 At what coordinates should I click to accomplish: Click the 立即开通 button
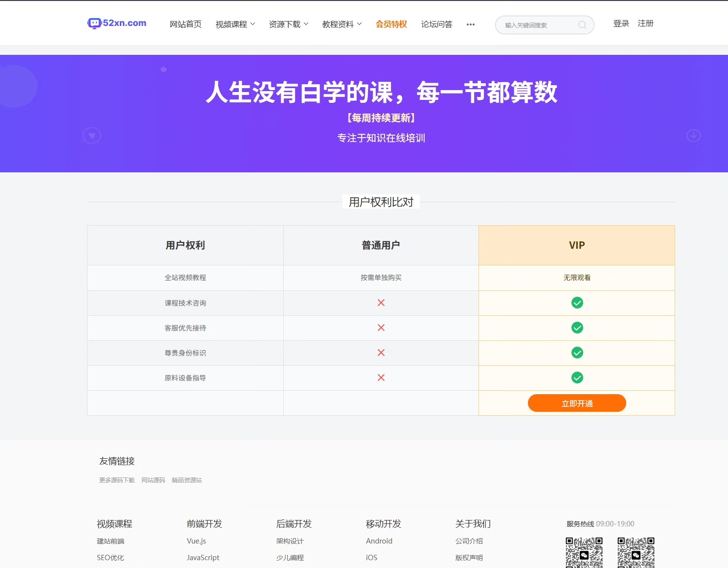[x=577, y=403]
